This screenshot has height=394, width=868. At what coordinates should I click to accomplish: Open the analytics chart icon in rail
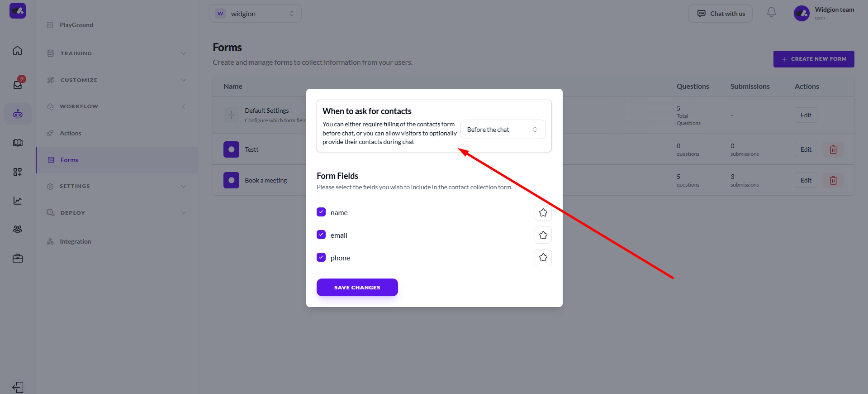point(17,201)
